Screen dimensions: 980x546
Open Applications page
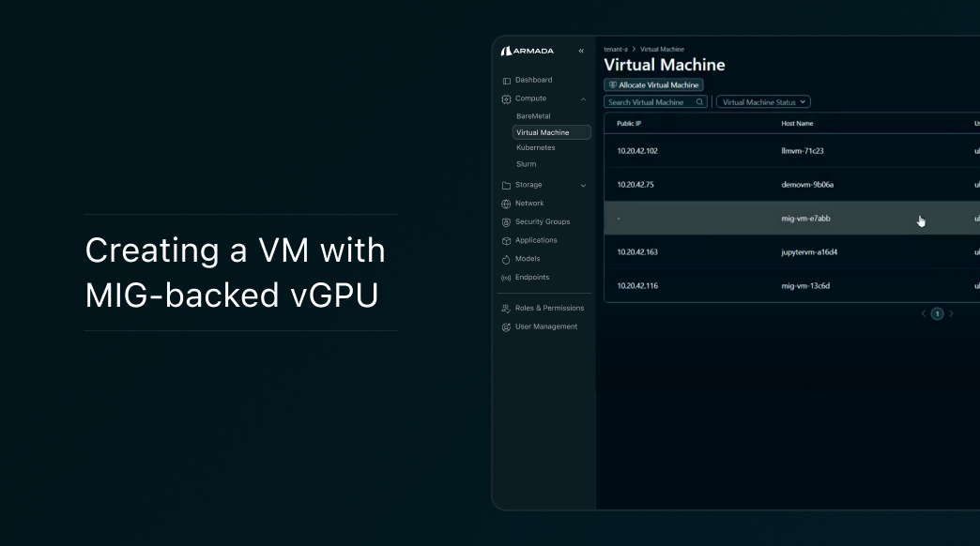536,240
